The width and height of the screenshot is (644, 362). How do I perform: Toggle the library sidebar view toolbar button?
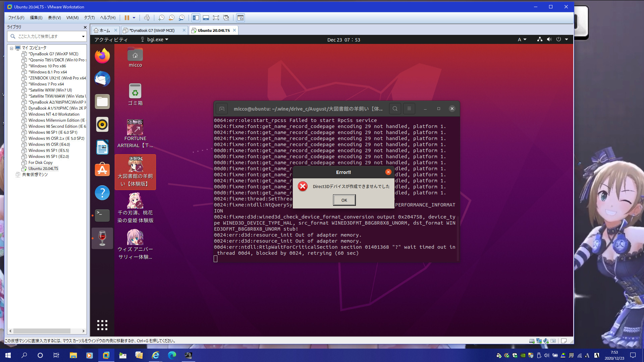click(196, 18)
